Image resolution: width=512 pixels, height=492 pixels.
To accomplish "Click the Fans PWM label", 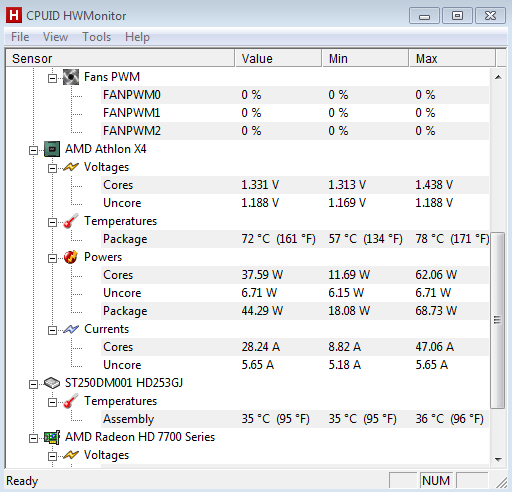I will [112, 77].
